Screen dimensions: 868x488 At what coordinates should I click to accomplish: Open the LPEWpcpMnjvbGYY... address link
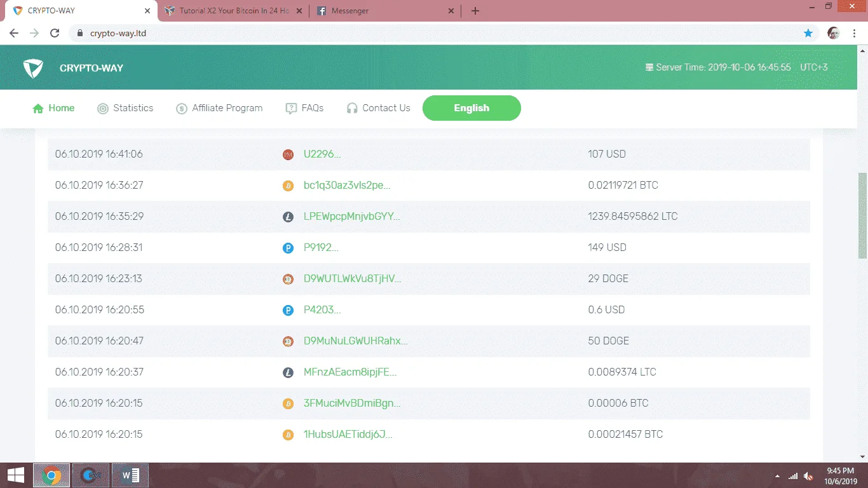click(x=352, y=217)
